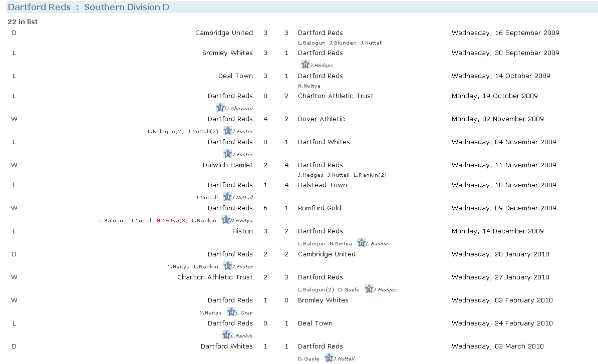
Task: Click the W result for the Romford Gold match
Action: 14,208
